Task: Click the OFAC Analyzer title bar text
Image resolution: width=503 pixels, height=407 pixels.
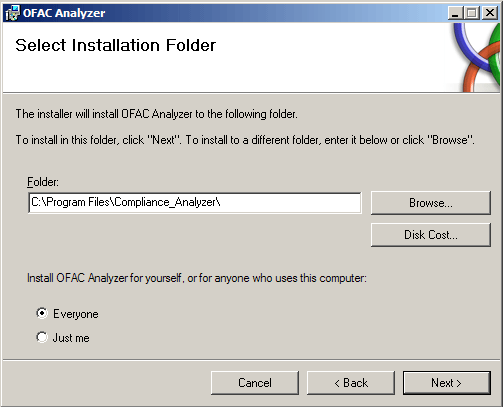Action: [x=64, y=13]
